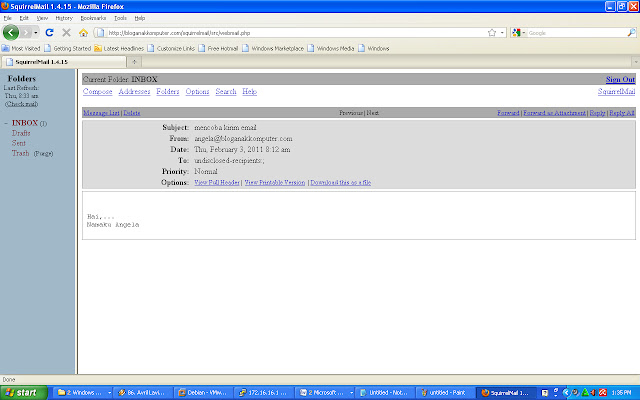The image size is (640, 400).
Task: Click Download this as a file link
Action: 340,182
